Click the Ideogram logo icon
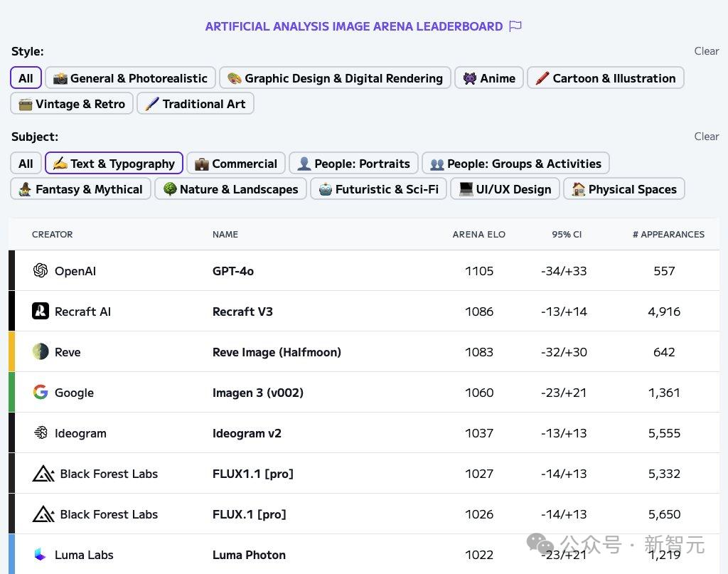 [41, 433]
